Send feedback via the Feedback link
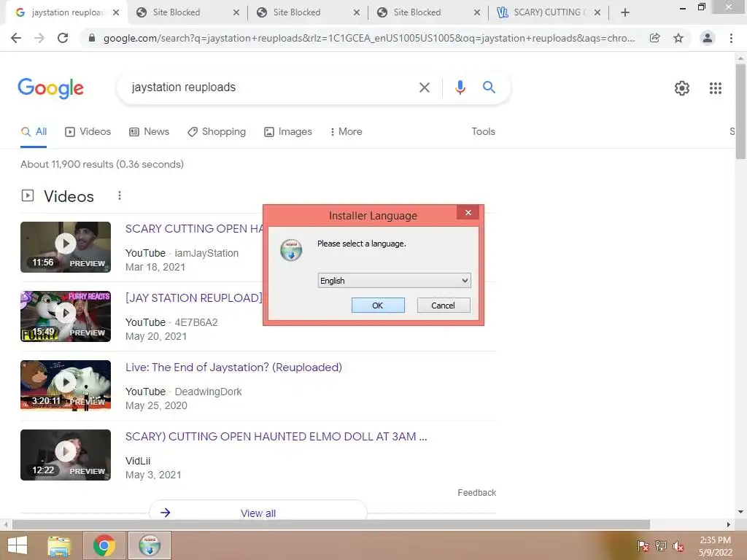 476,493
